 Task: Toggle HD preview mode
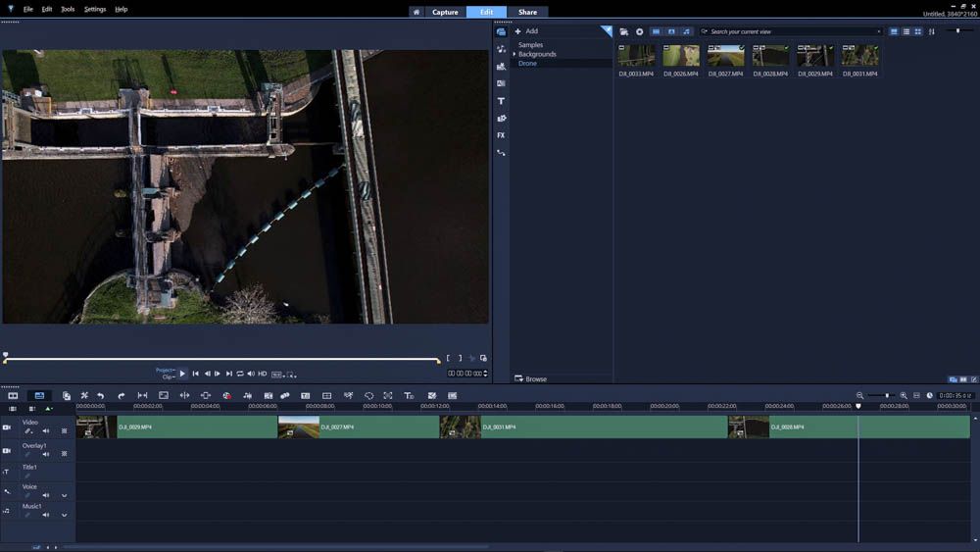pos(263,374)
